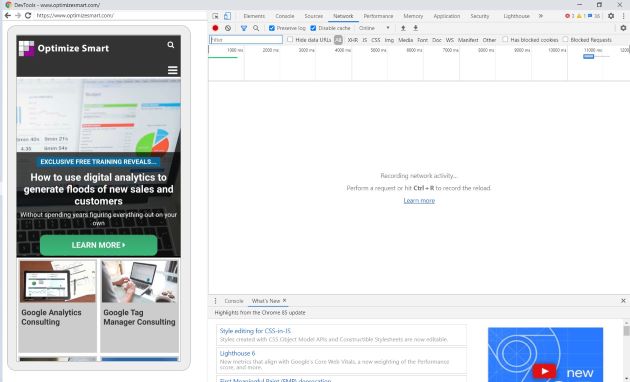
Task: Reload the page in DevTools view
Action: coord(28,15)
